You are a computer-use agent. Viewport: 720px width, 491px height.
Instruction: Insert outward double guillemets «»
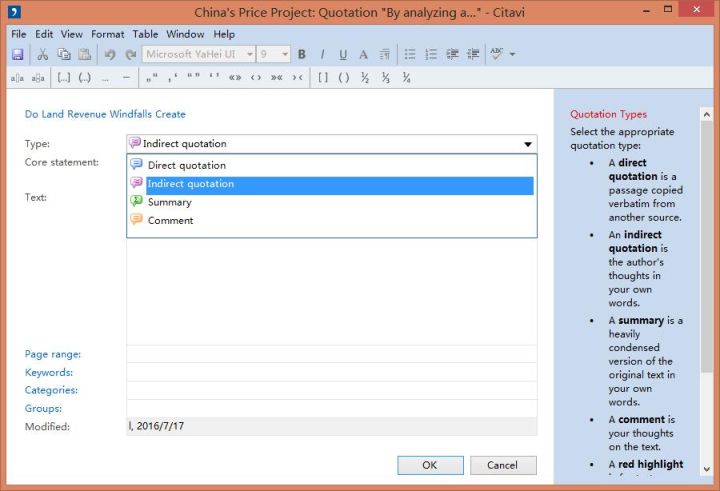235,78
